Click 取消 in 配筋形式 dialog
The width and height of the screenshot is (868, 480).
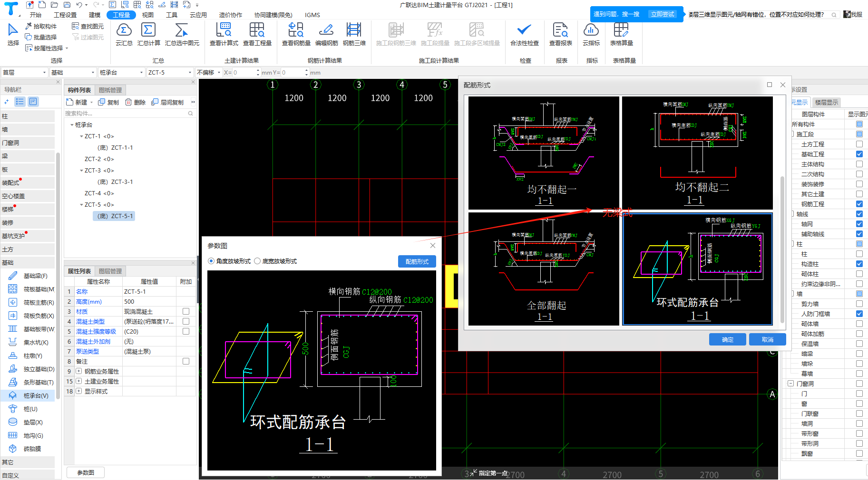pyautogui.click(x=768, y=339)
